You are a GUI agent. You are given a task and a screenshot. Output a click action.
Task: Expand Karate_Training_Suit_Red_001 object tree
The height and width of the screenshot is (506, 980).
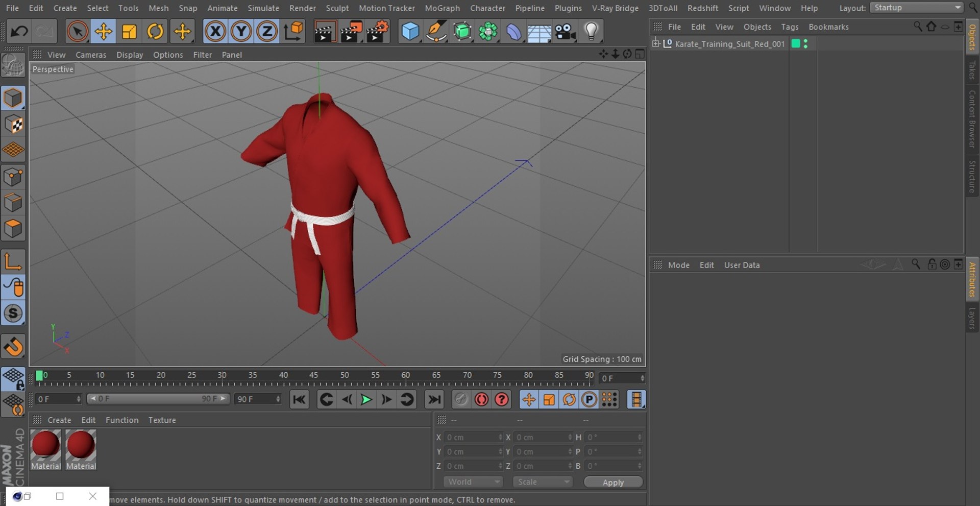(x=656, y=43)
